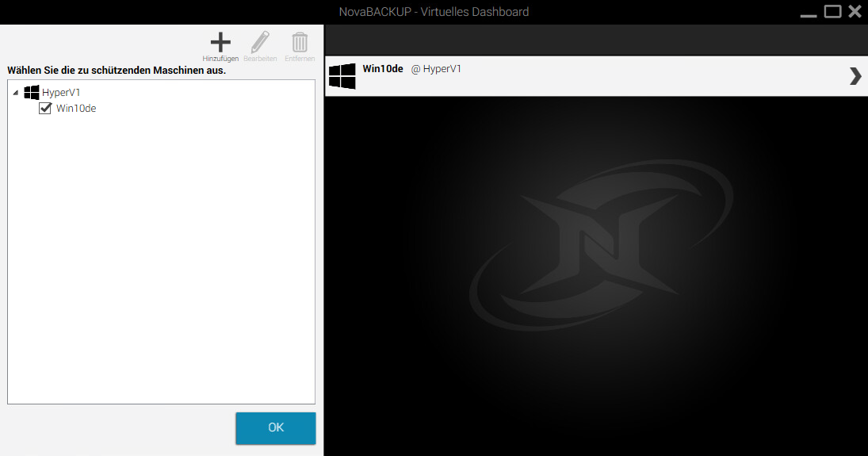The image size is (868, 456).
Task: Maximize the NovaBACKUP window
Action: (832, 11)
